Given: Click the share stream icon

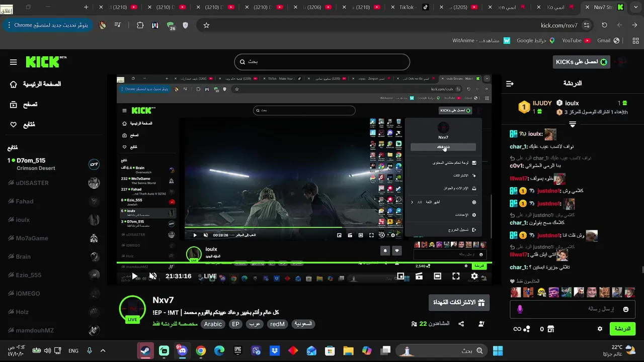Looking at the screenshot, I should [x=461, y=324].
